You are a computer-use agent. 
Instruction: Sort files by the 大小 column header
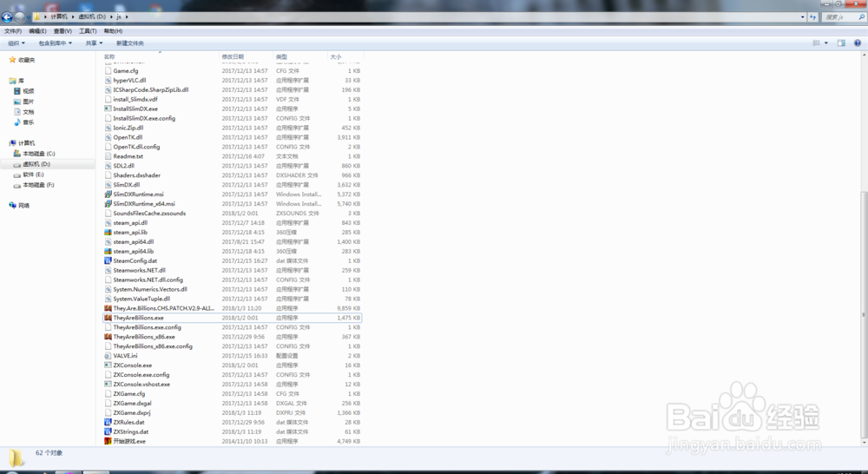point(345,56)
